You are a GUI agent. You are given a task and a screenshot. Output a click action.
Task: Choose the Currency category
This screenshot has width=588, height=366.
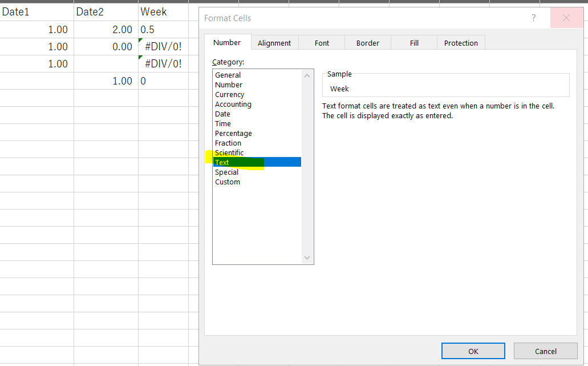[229, 94]
